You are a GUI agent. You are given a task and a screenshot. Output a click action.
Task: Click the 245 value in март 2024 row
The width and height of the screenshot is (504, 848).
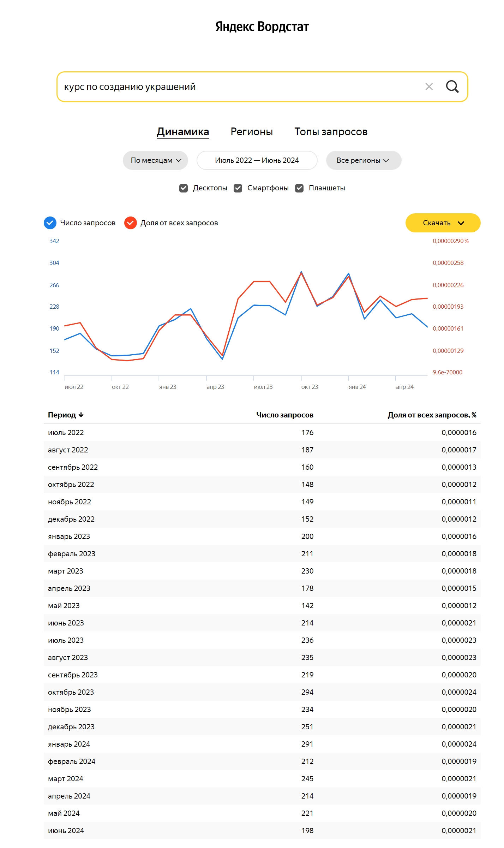(307, 779)
